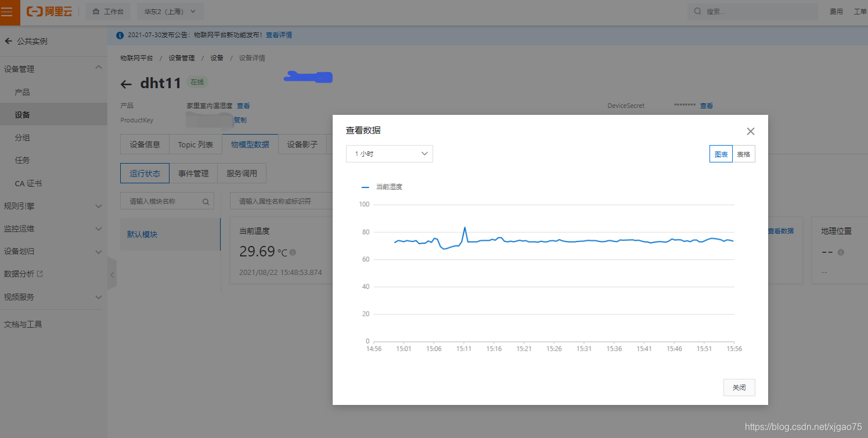Image resolution: width=868 pixels, height=438 pixels.
Task: Click the 在线 status badge
Action: 197,82
